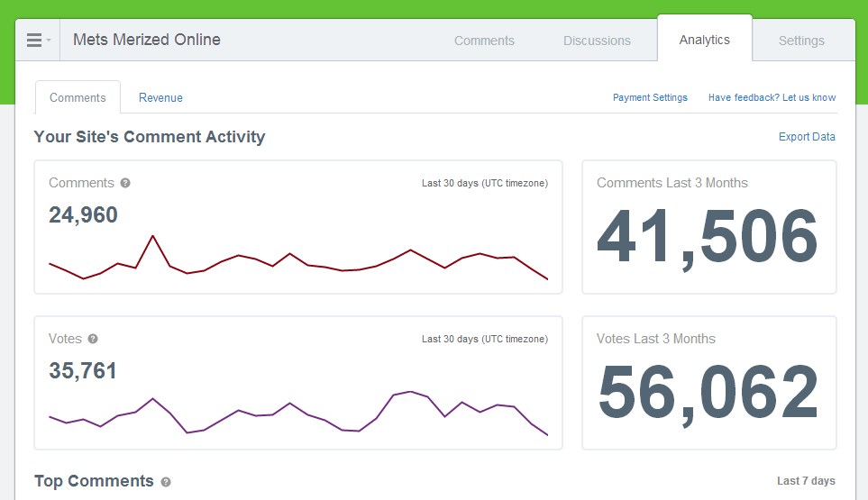Screen dimensions: 868x500
Task: Click the Export Data link
Action: (807, 137)
